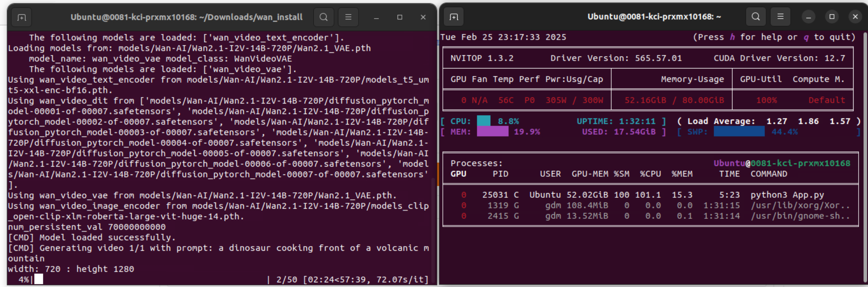The image size is (868, 287).
Task: Click the purple MEM usage bar
Action: tap(493, 132)
